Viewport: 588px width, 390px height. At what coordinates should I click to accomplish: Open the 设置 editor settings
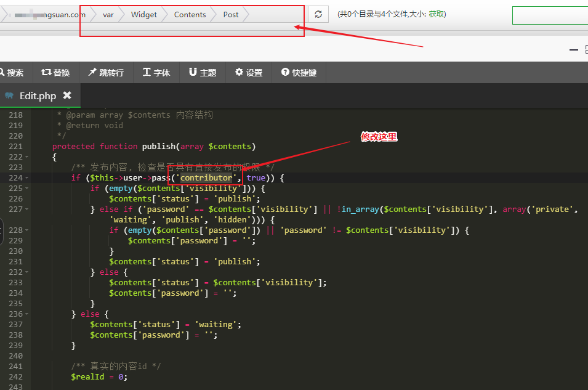(249, 73)
